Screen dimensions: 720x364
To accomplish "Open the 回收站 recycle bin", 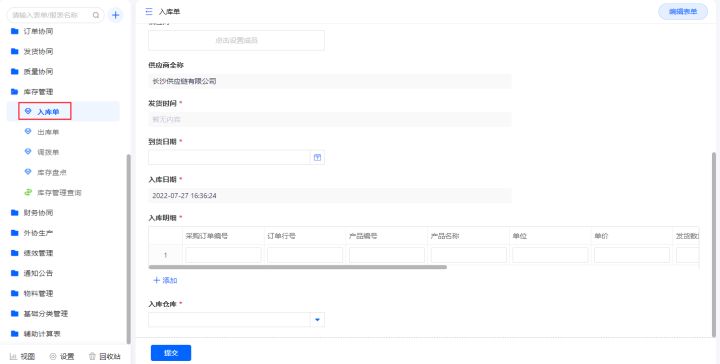I will [x=104, y=356].
